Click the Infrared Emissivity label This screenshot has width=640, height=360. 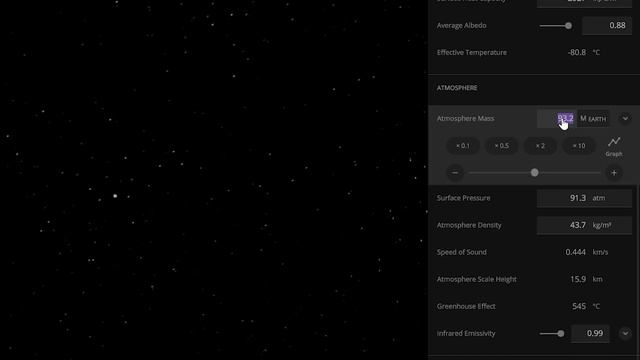466,333
